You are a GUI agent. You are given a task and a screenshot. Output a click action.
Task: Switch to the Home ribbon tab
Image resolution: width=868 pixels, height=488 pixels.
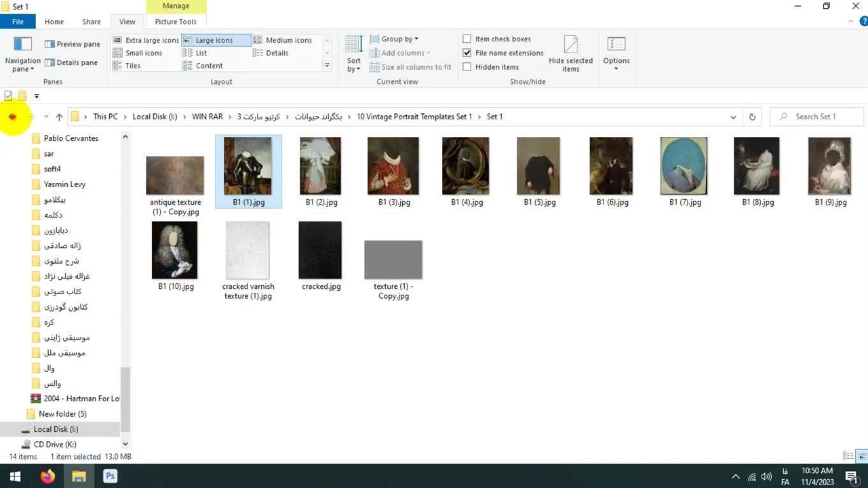point(54,22)
